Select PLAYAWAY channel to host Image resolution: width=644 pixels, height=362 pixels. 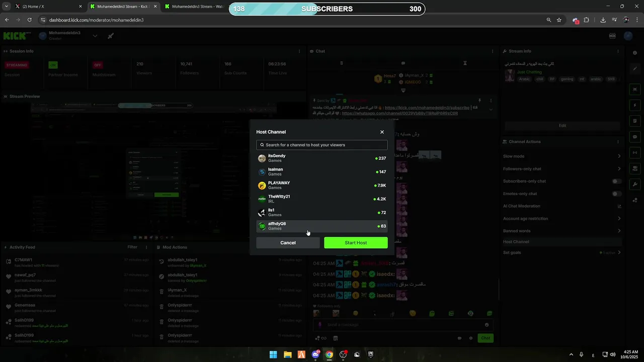coord(322,186)
